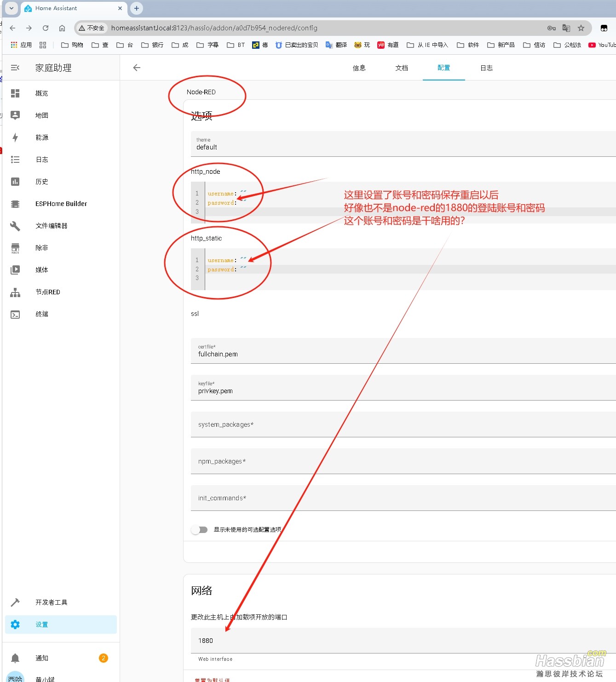This screenshot has height=682, width=616.
Task: Open the 字幕 bookmark folder
Action: (x=207, y=45)
